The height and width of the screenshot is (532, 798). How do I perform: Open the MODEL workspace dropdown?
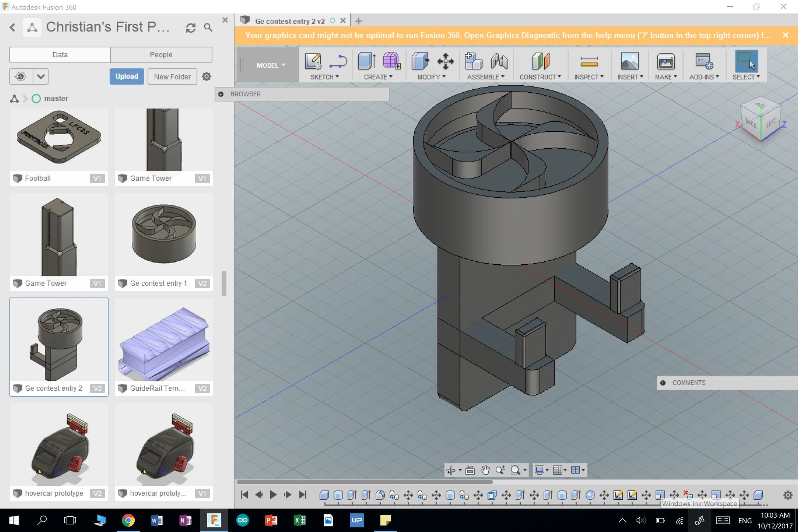[x=270, y=65]
